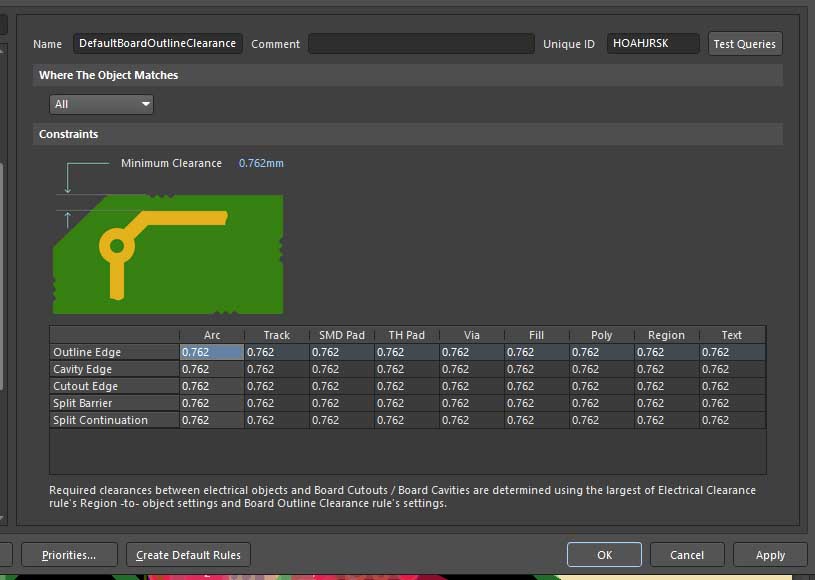Click the TH Pad column header

click(x=406, y=335)
